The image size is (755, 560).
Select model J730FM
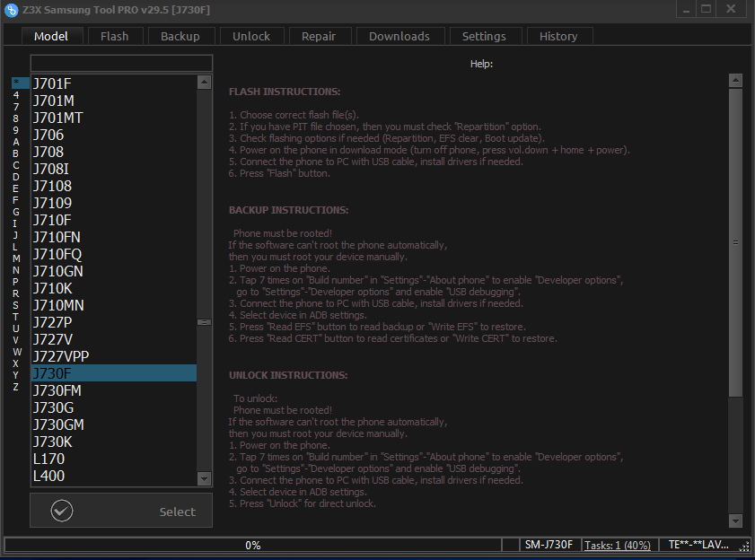[114, 390]
